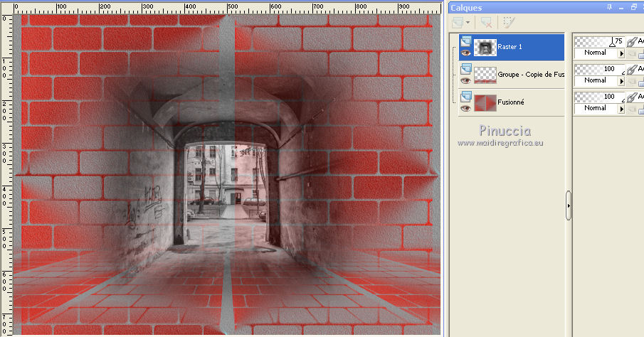The height and width of the screenshot is (337, 644).
Task: Open Raster 1 blend mode Normal arrow
Action: (621, 53)
